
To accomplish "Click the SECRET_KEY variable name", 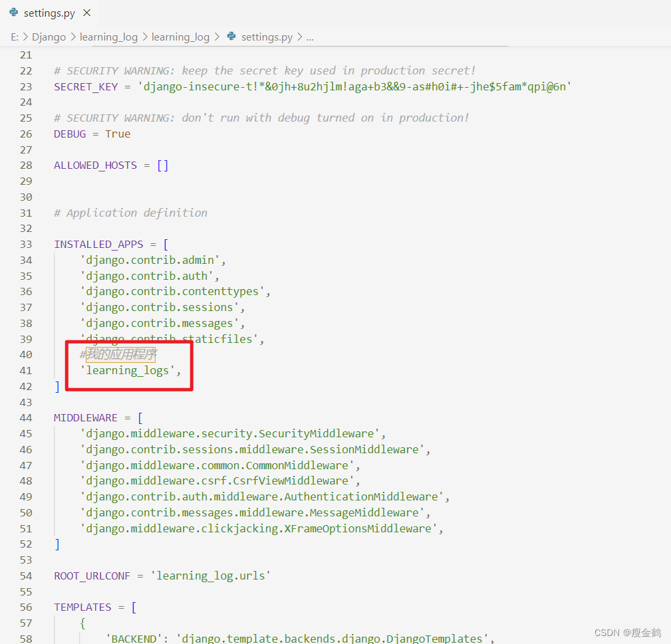I will click(85, 86).
